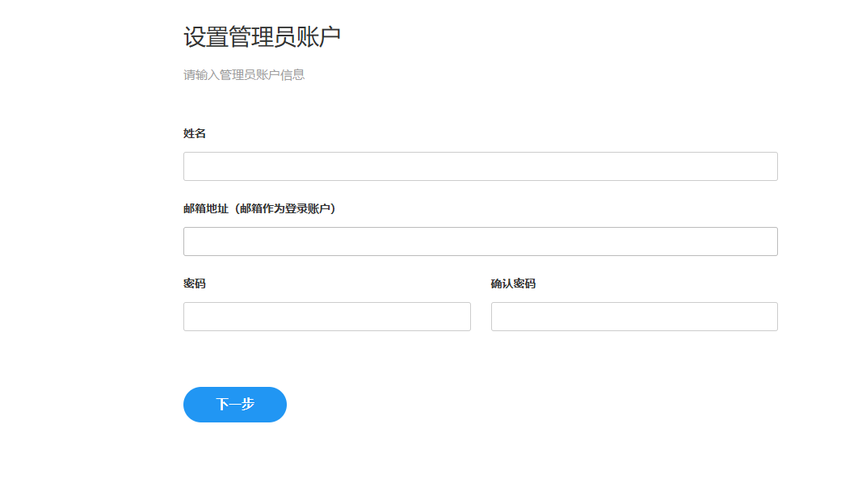Select the text box under 确认密码
862x504 pixels.
pyautogui.click(x=634, y=317)
